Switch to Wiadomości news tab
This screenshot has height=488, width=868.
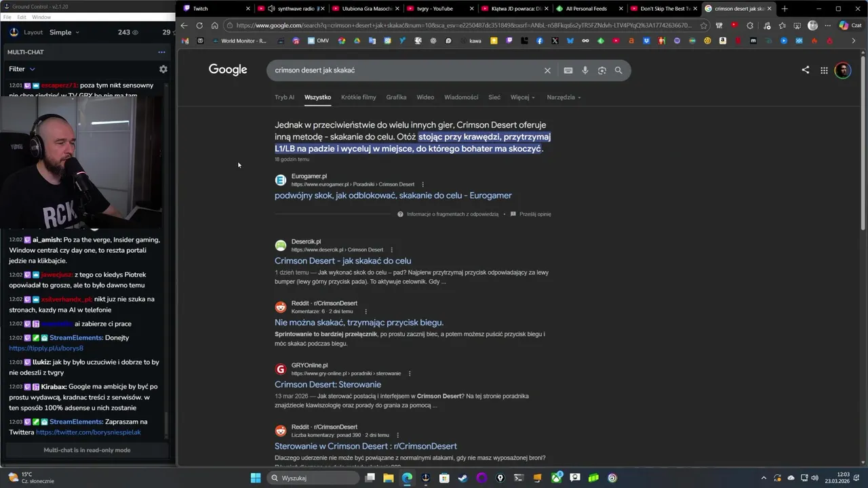pyautogui.click(x=461, y=97)
